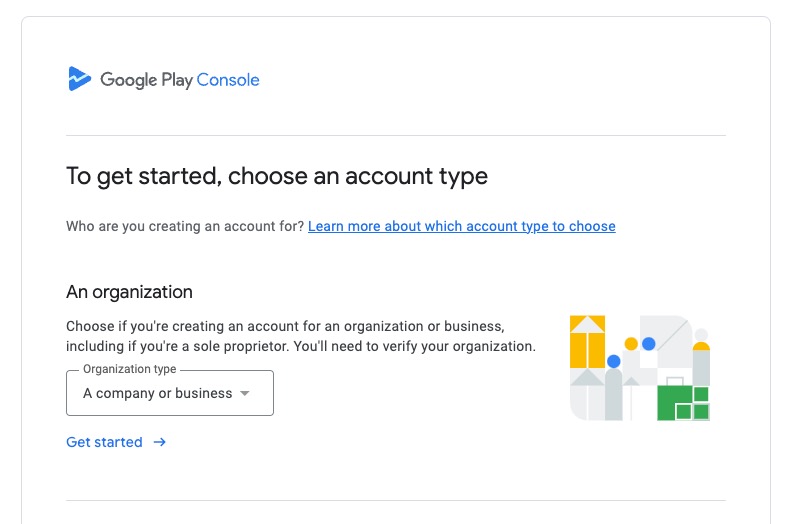The height and width of the screenshot is (524, 785).
Task: Click the large blue dot in the illustration
Action: [x=649, y=344]
